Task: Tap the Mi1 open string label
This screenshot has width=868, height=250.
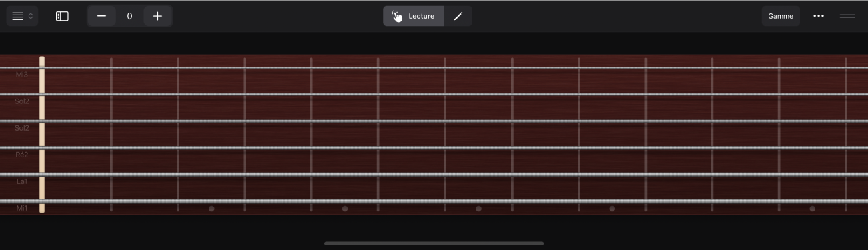Action: coord(22,209)
